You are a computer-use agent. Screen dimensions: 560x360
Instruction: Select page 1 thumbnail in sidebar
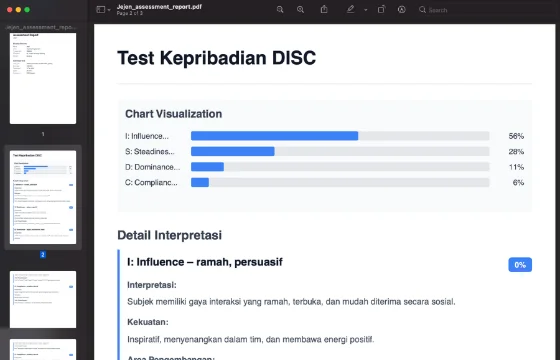coord(43,79)
